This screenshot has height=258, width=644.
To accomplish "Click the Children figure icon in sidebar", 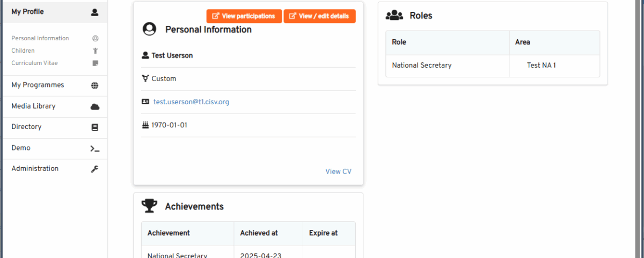I will click(x=96, y=51).
